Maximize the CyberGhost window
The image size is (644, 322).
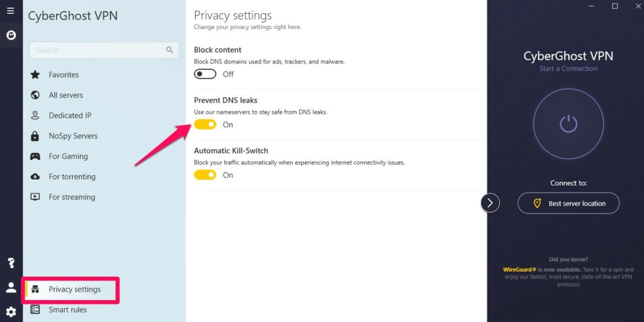[615, 6]
